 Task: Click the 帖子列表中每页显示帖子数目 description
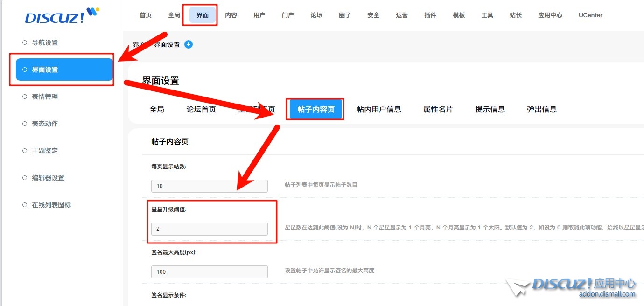click(x=321, y=185)
